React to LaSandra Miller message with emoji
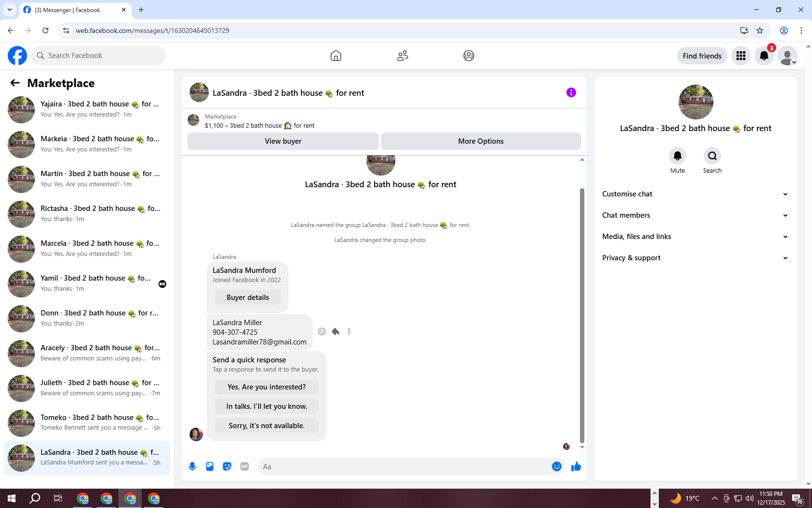The width and height of the screenshot is (812, 508). coord(322,331)
